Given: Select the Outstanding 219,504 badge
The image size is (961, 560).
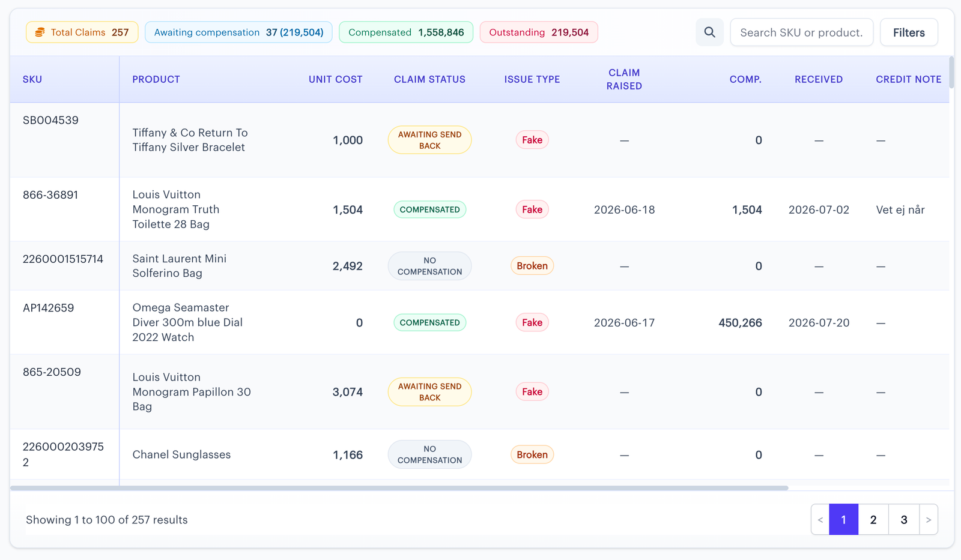Looking at the screenshot, I should [539, 32].
